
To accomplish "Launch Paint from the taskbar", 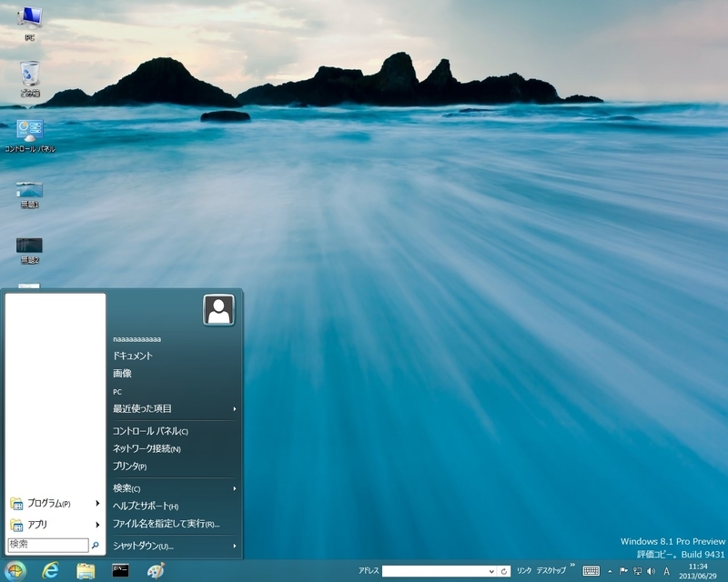I will [156, 571].
